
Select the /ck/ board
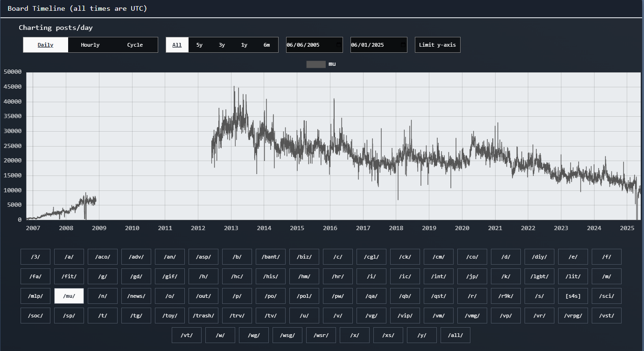pyautogui.click(x=405, y=257)
